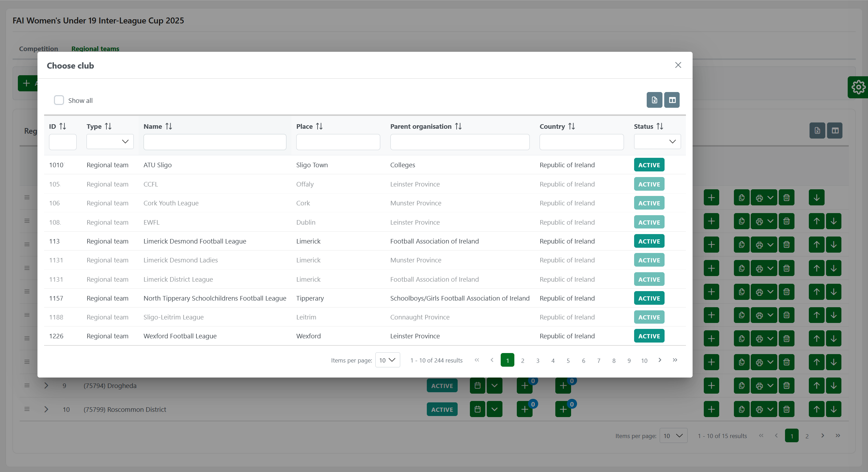Open the Type filter dropdown
868x472 pixels.
pos(110,142)
